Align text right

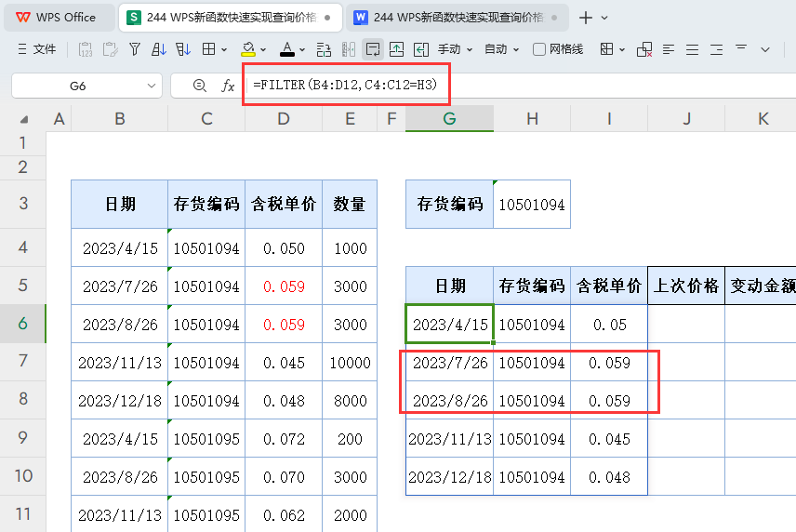pyautogui.click(x=716, y=49)
